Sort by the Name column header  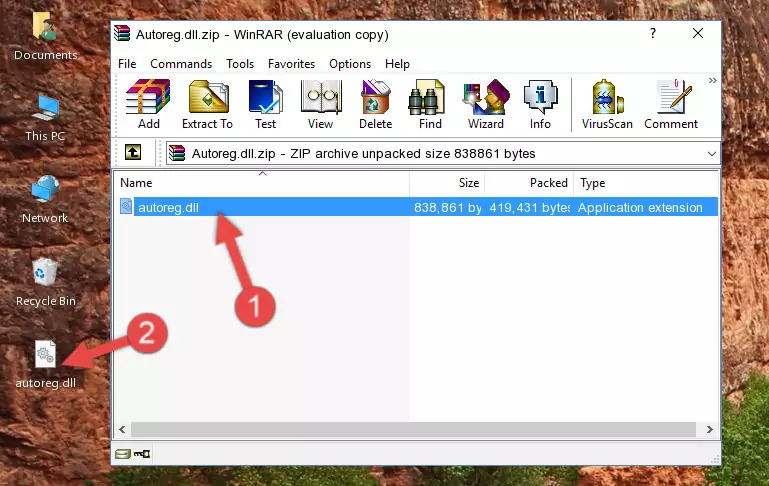click(x=262, y=183)
